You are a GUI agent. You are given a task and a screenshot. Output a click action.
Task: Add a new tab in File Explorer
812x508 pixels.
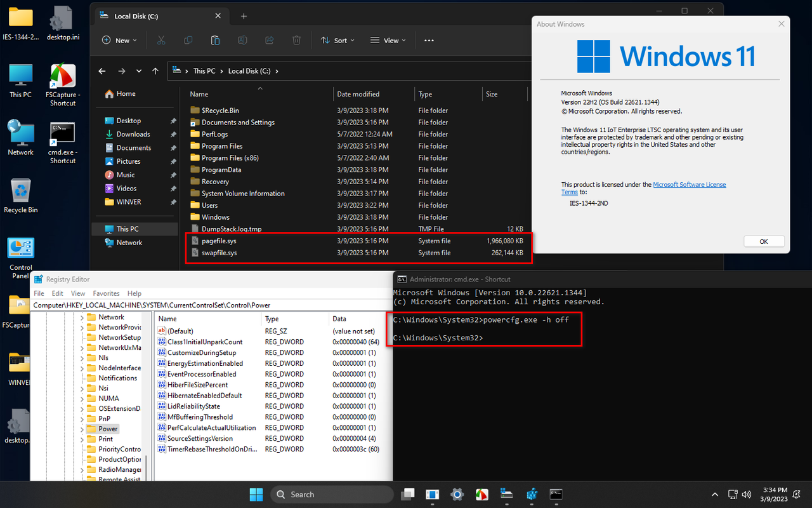244,16
